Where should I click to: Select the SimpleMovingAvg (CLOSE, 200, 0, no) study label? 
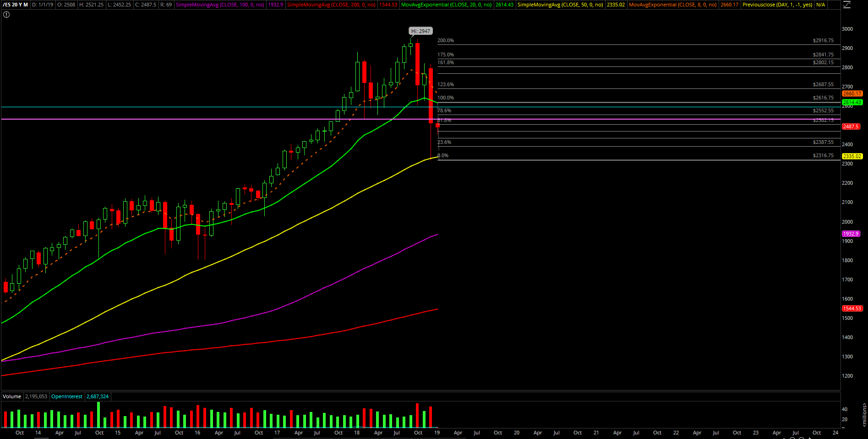pos(332,5)
